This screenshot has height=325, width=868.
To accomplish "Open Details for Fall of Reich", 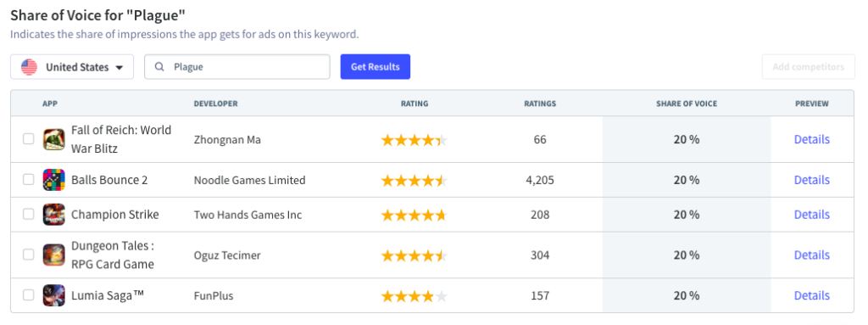I will coord(812,139).
